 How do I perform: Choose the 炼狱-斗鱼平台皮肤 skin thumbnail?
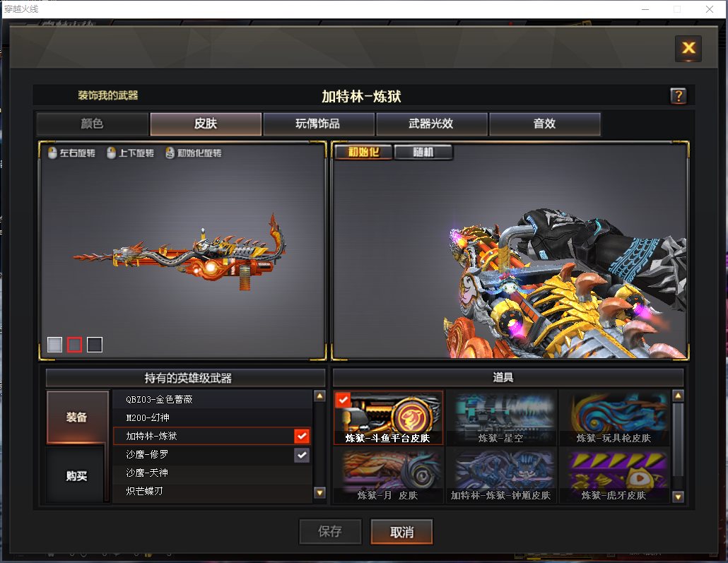pos(388,417)
